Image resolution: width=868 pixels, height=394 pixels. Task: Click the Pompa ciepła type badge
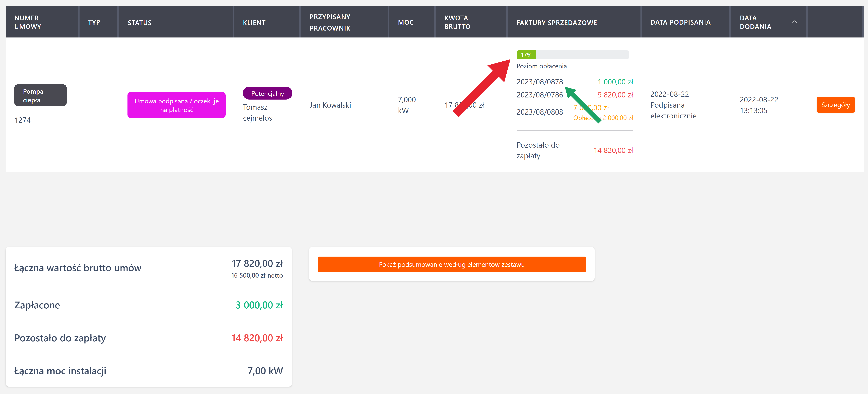click(x=40, y=96)
